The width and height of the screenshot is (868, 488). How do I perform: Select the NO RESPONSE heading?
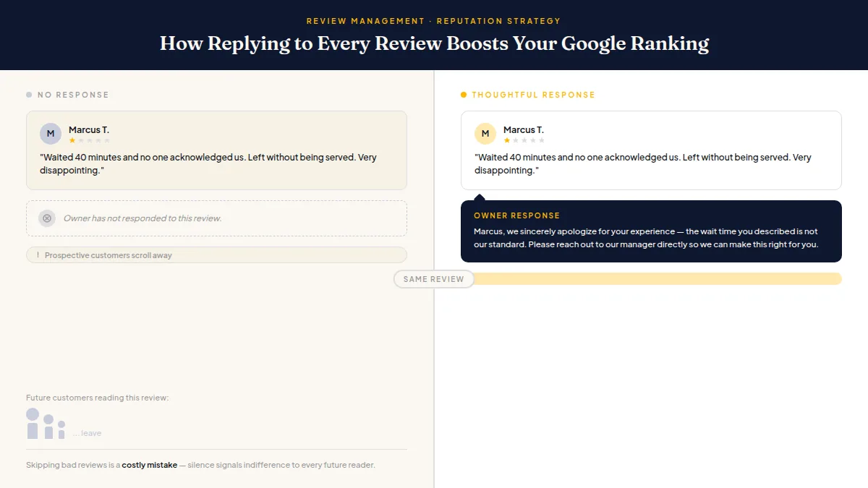point(73,95)
